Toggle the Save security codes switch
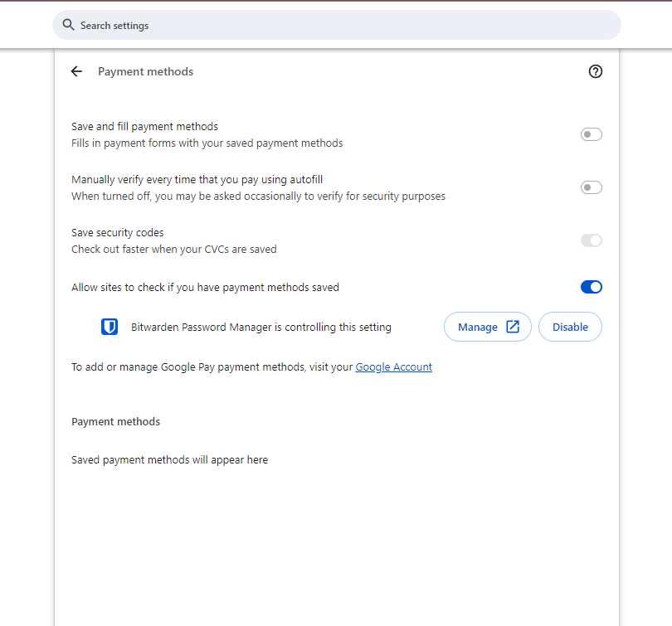The height and width of the screenshot is (626, 672). (x=592, y=240)
